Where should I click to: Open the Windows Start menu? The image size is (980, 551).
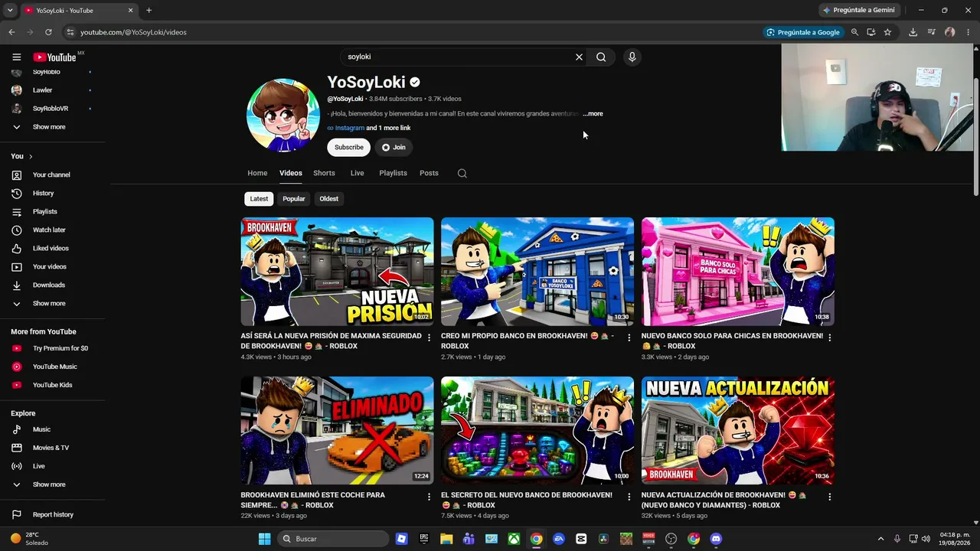coord(264,539)
